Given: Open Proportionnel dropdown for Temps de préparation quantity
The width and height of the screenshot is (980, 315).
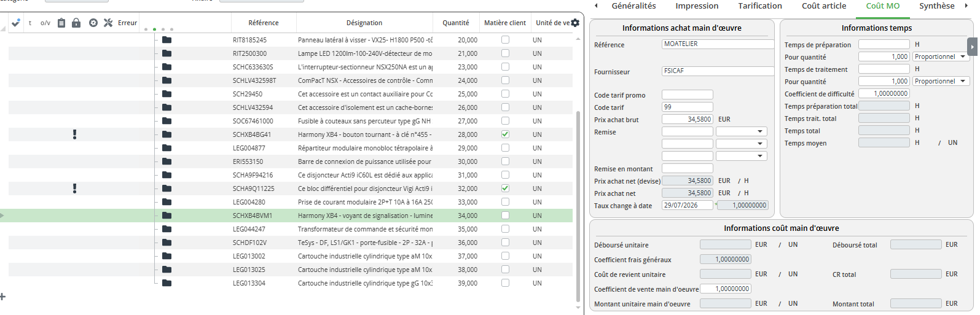Looking at the screenshot, I should point(941,56).
